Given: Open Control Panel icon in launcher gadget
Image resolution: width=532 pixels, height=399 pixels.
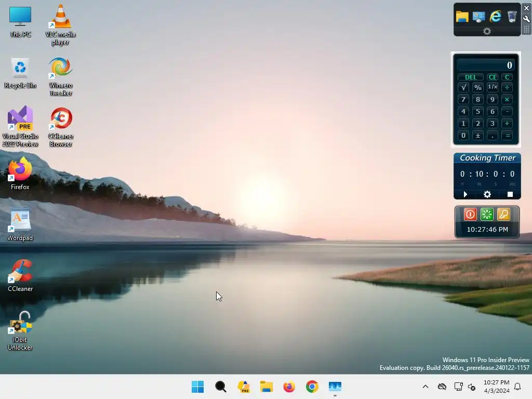Looking at the screenshot, I should 478,16.
